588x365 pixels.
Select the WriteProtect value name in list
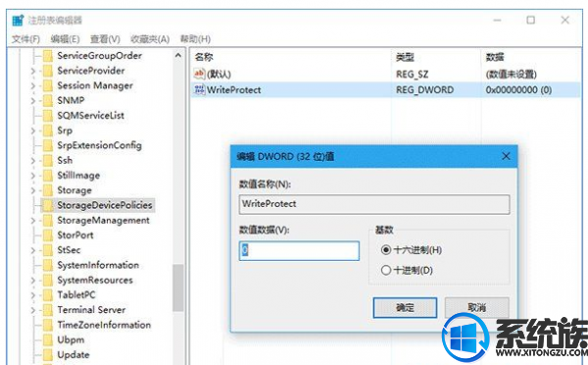point(234,90)
